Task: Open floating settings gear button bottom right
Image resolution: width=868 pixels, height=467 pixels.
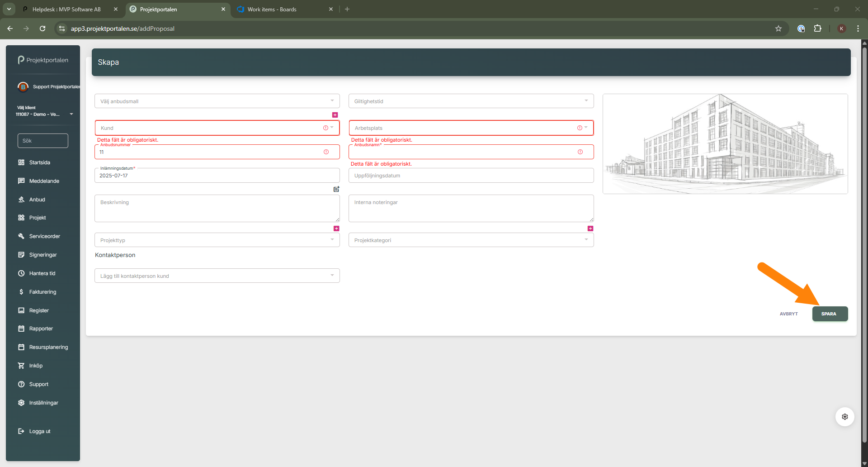Action: click(845, 417)
